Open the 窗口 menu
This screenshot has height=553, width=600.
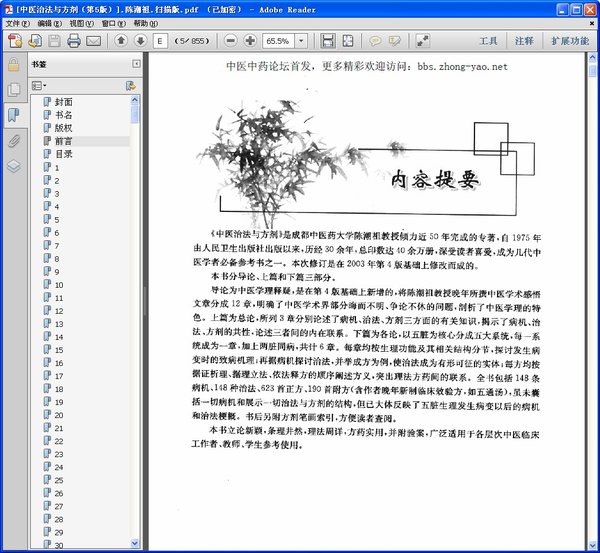click(113, 23)
